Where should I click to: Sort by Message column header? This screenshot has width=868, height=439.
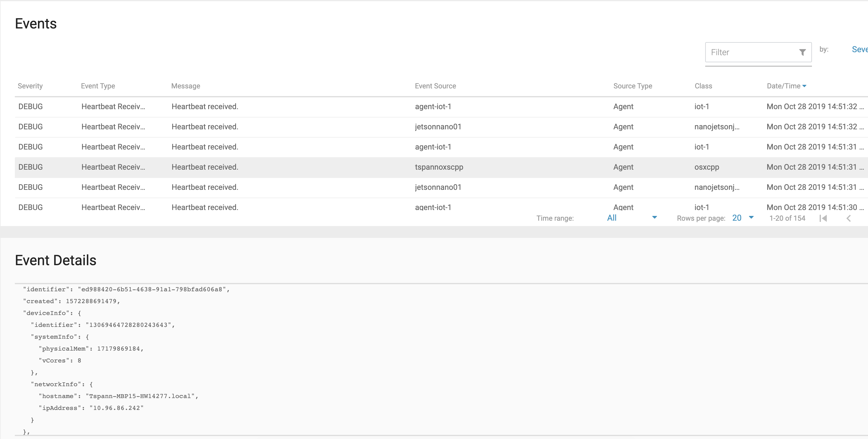click(186, 86)
